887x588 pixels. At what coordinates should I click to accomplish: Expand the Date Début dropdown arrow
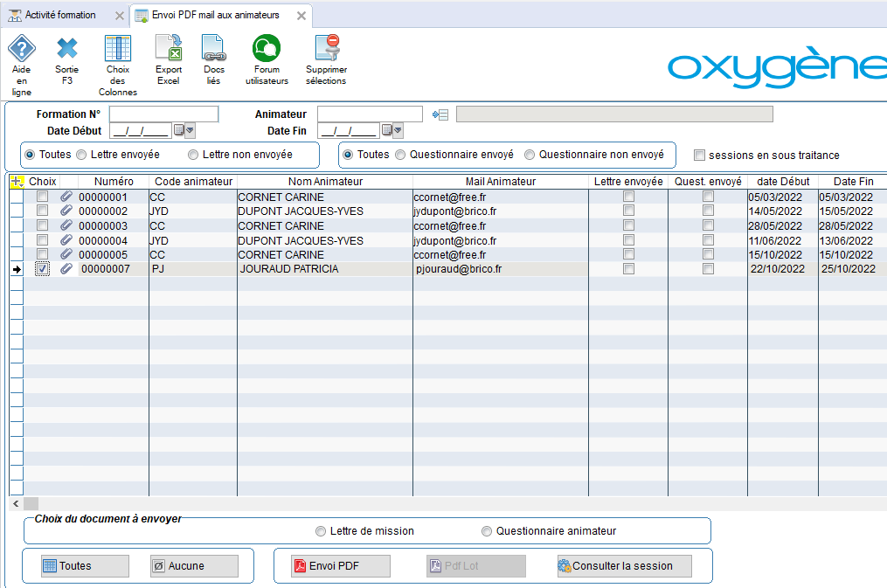(x=191, y=130)
